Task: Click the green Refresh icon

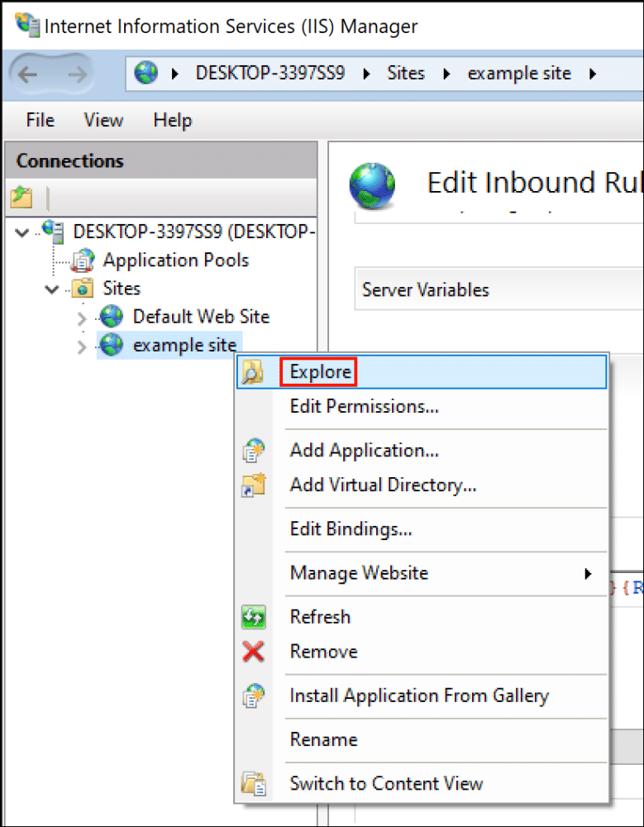Action: coord(255,616)
